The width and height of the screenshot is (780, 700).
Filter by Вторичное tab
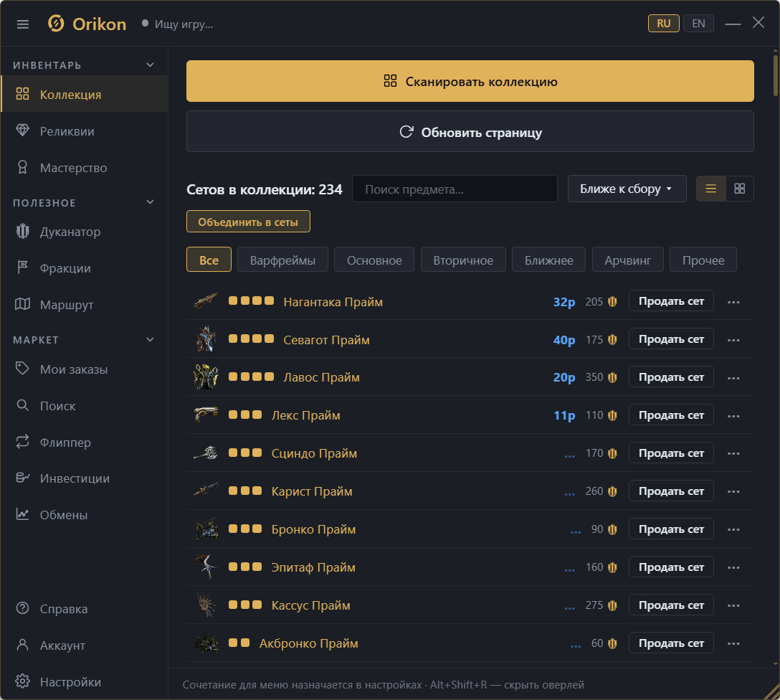click(463, 260)
